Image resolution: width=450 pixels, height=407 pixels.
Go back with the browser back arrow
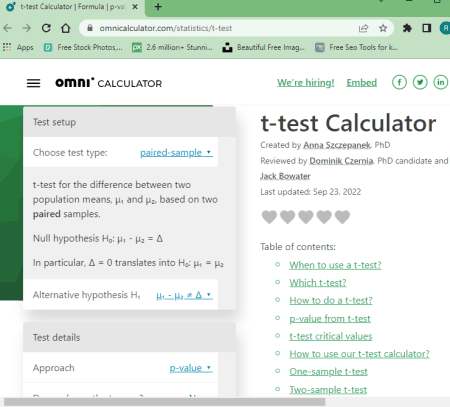click(8, 28)
